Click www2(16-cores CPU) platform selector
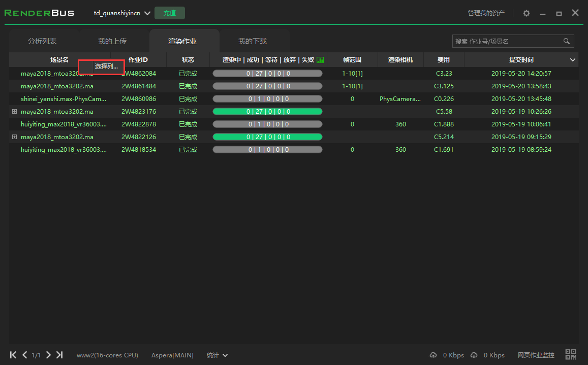The width and height of the screenshot is (588, 365). pos(107,355)
